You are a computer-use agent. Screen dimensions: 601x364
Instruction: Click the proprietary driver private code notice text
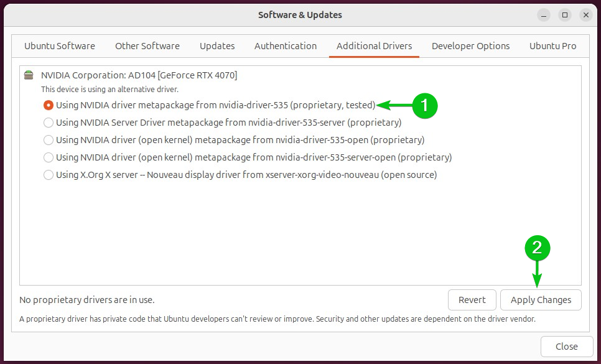277,319
